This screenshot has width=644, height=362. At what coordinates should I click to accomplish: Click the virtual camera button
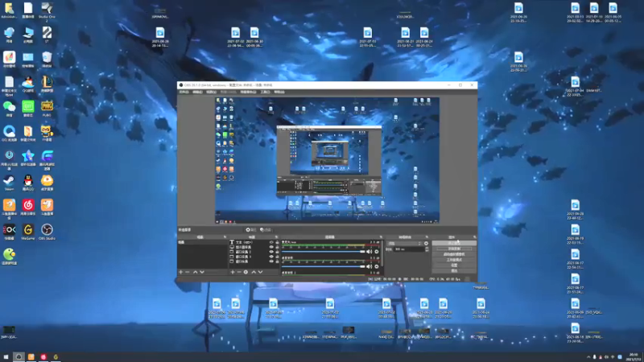(454, 254)
